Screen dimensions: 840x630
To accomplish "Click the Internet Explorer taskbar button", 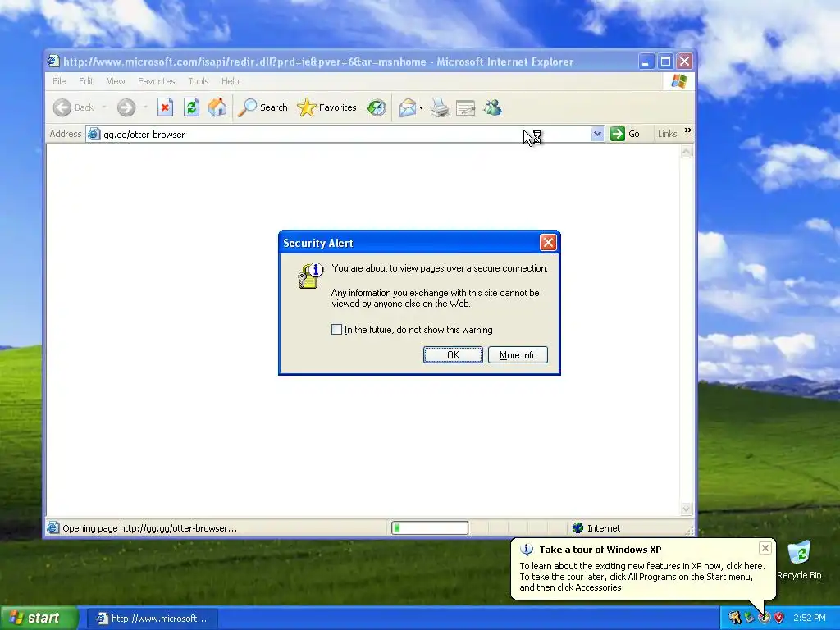I will 152,619.
